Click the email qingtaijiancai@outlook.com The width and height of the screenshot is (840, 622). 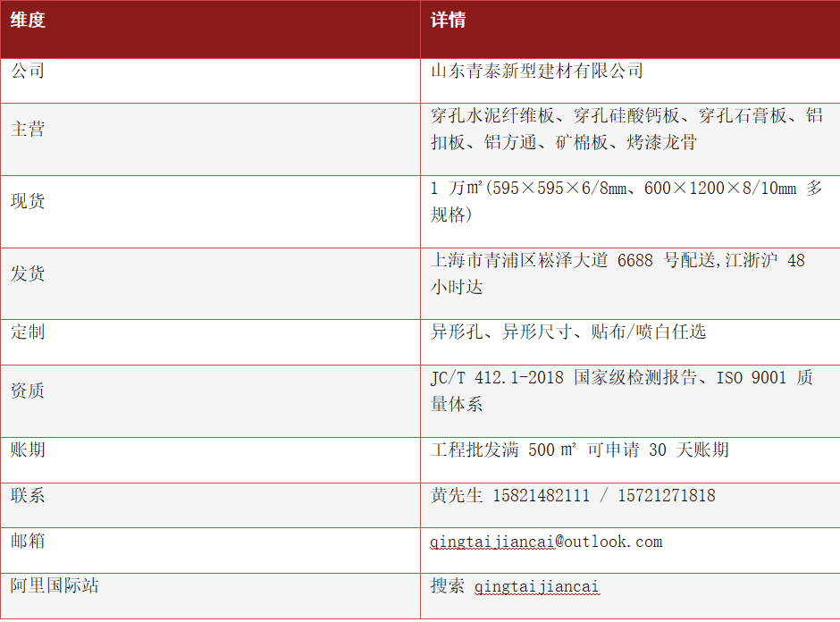(546, 542)
